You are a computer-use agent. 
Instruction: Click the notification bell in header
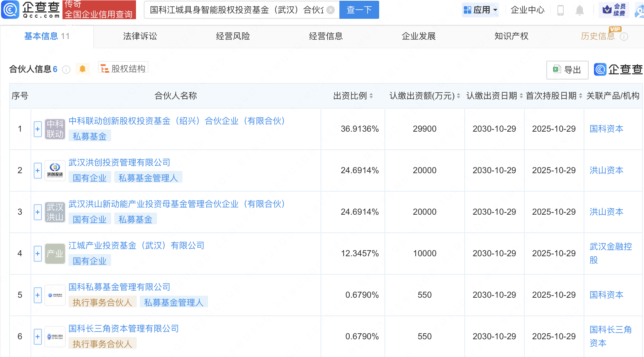coord(579,10)
